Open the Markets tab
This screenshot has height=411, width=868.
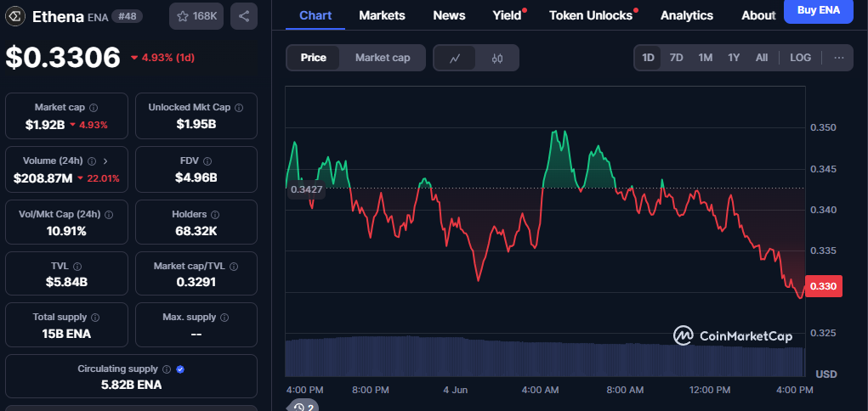click(382, 15)
